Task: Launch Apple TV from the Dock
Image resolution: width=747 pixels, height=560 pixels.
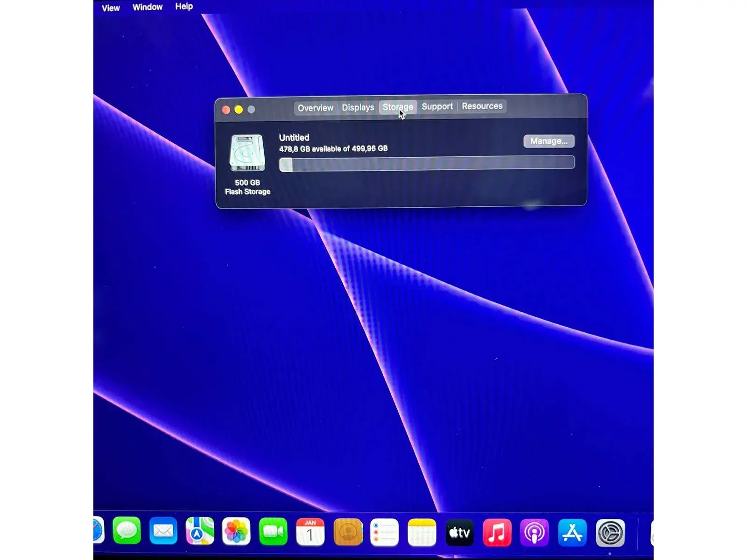Action: click(459, 532)
